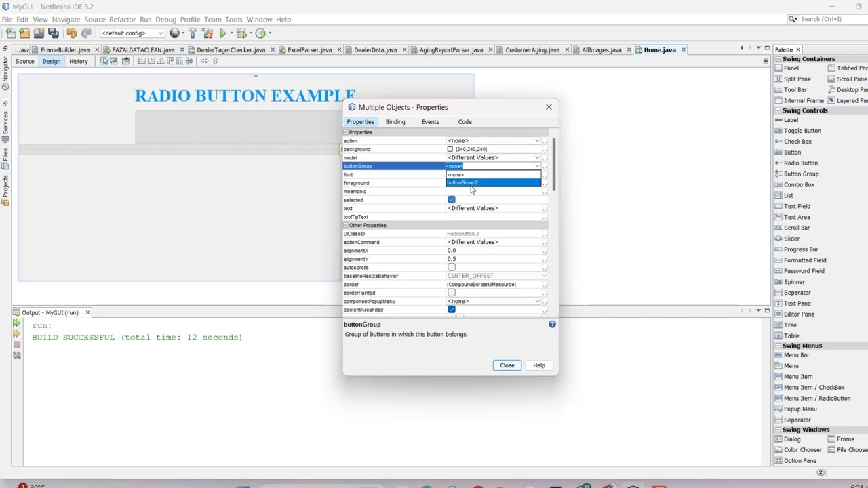The height and width of the screenshot is (488, 868).
Task: Click the Preview Design icon
Action: 125,61
